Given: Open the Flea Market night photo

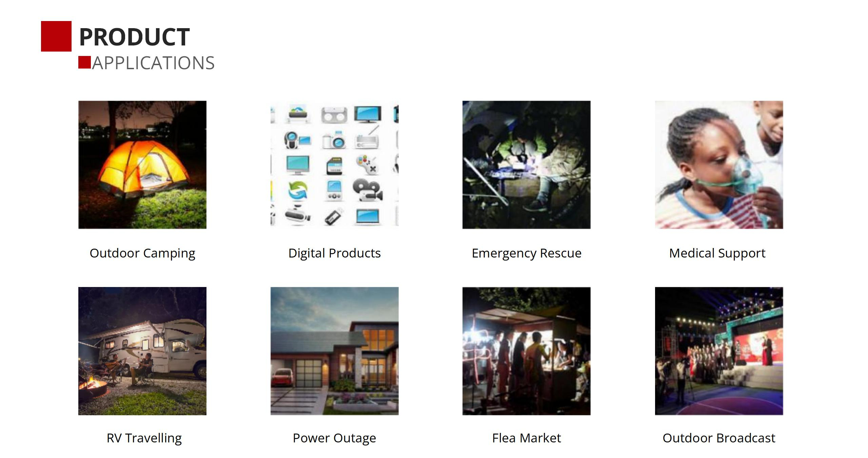Looking at the screenshot, I should tap(527, 351).
